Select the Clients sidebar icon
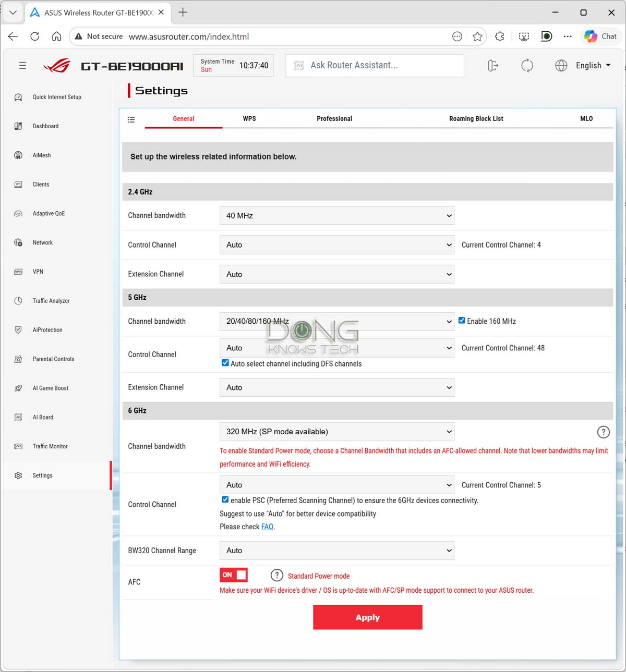This screenshot has height=672, width=626. pyautogui.click(x=18, y=184)
